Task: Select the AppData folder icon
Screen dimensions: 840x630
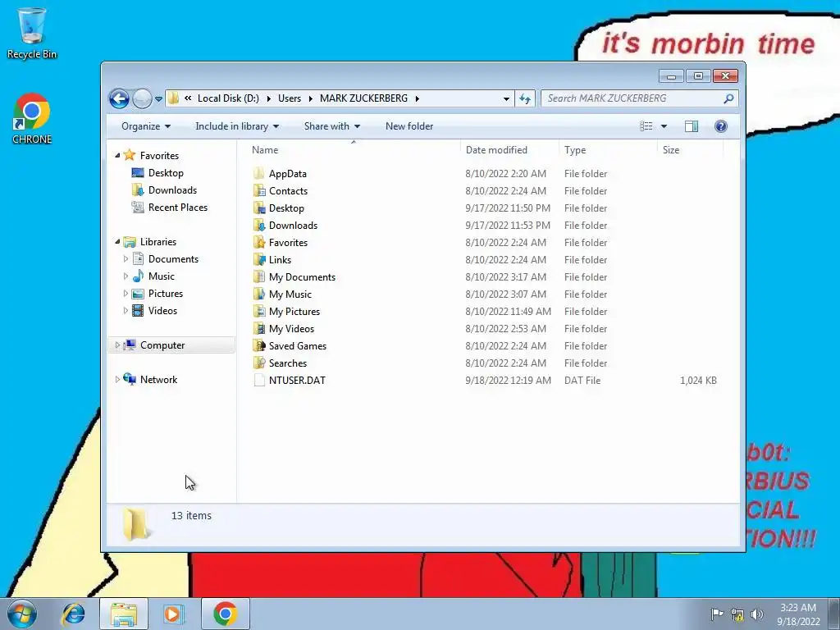Action: click(x=259, y=174)
